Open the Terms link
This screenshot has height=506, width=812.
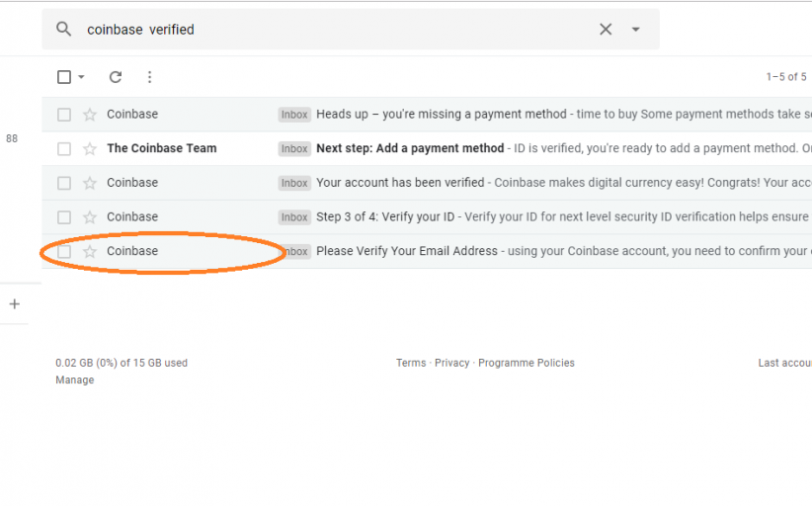pos(411,363)
